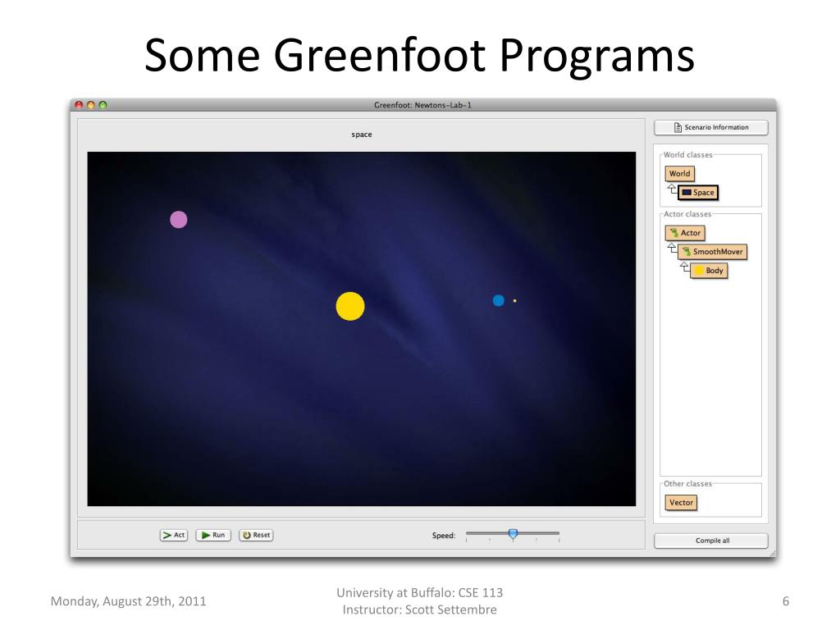Click the 'Other classes' group label
This screenshot has height=630, width=840.
click(688, 484)
